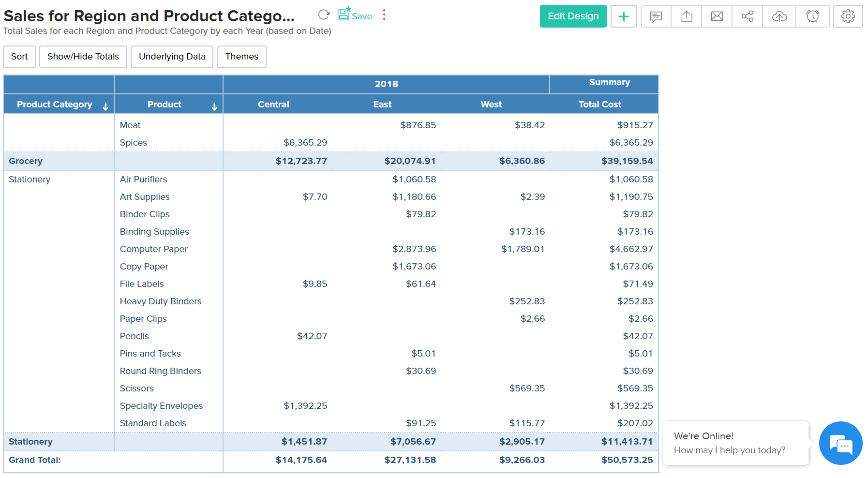Open the comments icon

click(x=656, y=16)
